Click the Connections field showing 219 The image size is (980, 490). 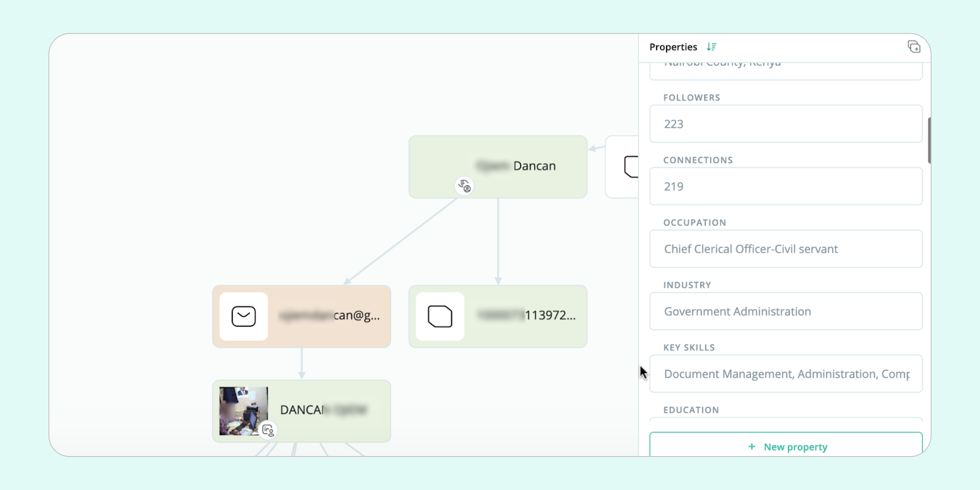(786, 186)
